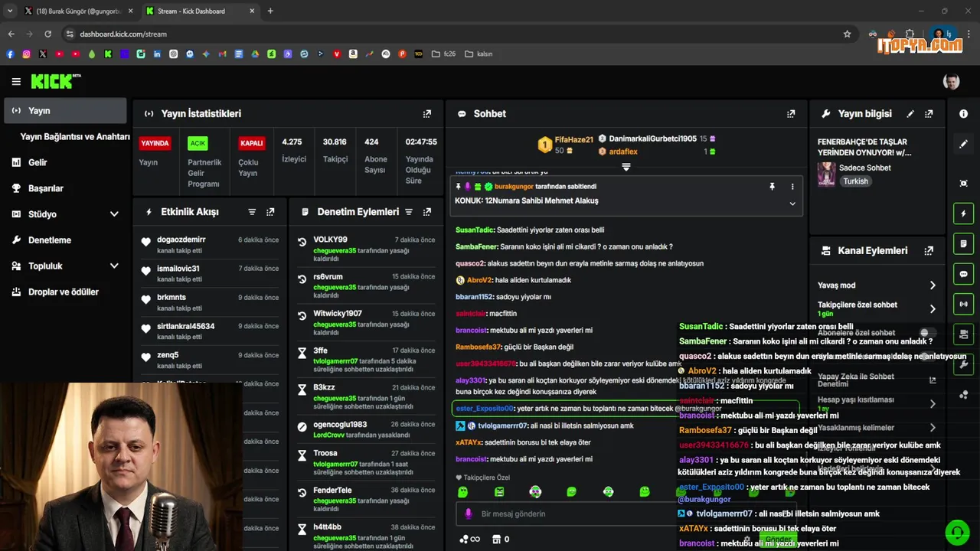980x551 pixels.
Task: Open Takipçilere özel sohbet settings arrow
Action: [933, 309]
